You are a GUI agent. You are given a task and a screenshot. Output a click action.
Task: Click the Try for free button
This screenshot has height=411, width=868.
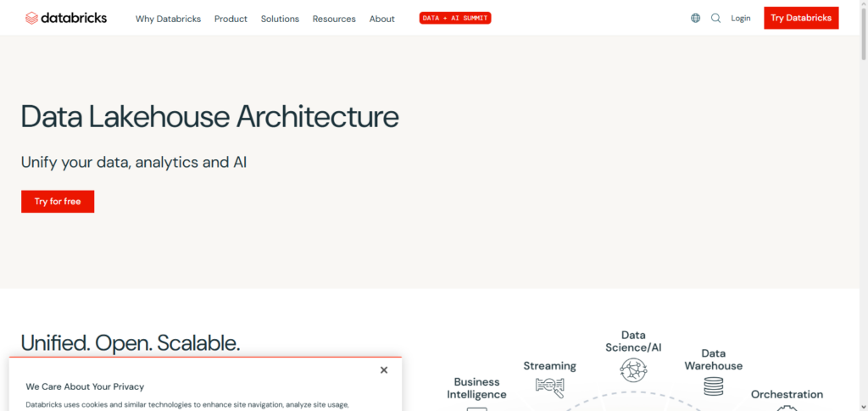58,202
